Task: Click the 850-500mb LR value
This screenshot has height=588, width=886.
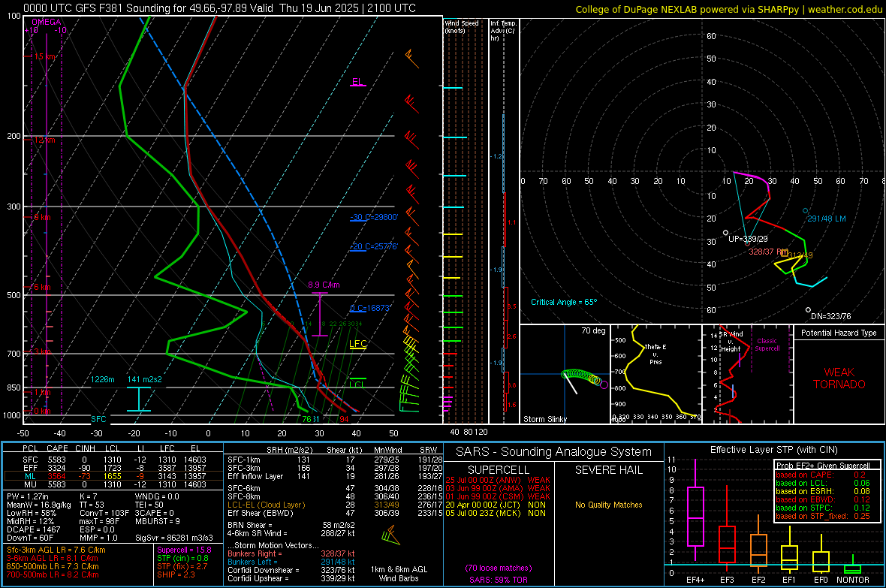Action: [x=53, y=566]
